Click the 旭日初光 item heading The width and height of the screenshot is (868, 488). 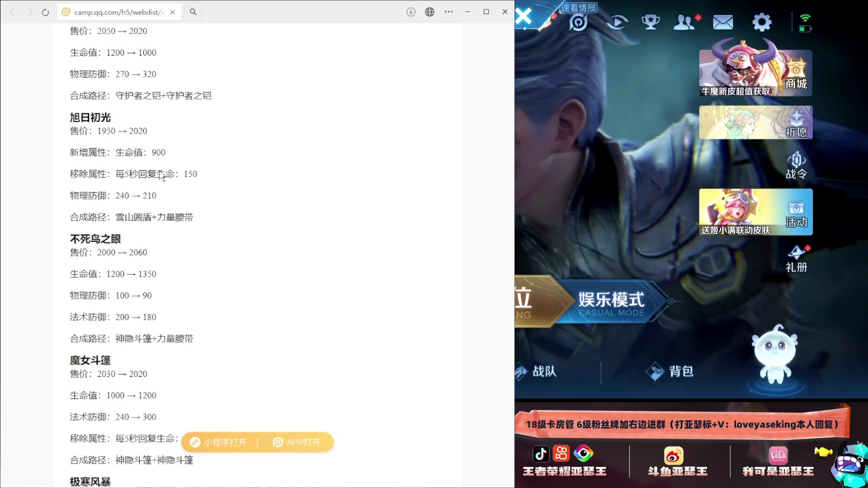pyautogui.click(x=90, y=117)
